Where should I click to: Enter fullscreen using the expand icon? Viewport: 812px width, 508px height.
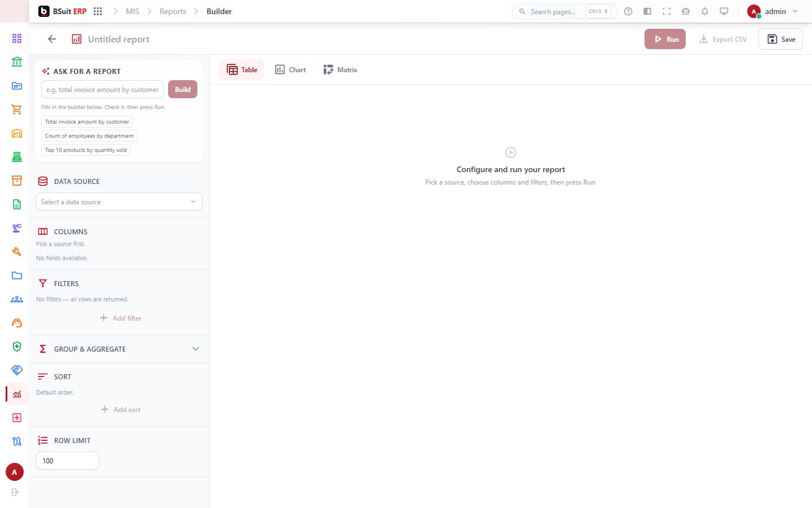coord(667,11)
